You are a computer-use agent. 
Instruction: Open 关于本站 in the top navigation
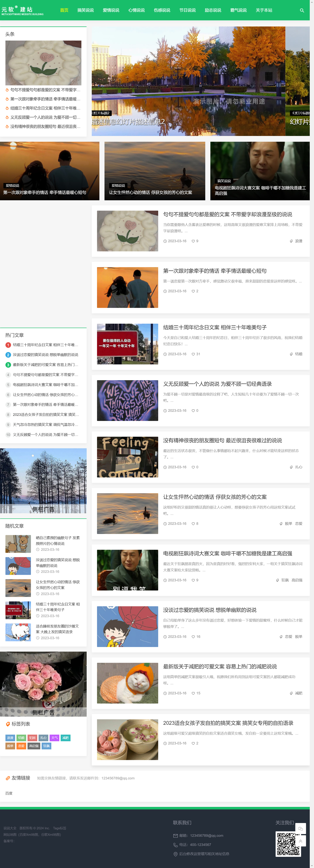pyautogui.click(x=264, y=10)
